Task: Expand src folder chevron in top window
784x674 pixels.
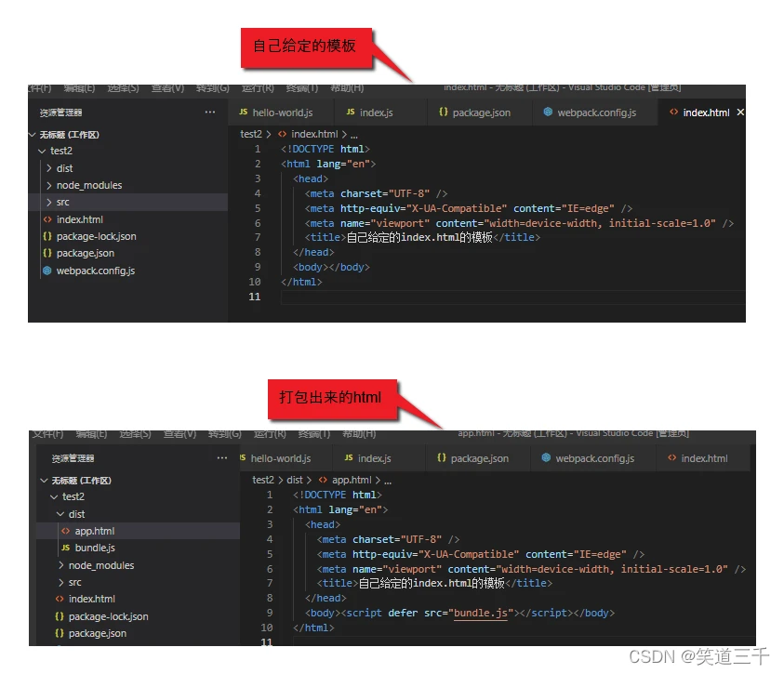Action: point(49,203)
